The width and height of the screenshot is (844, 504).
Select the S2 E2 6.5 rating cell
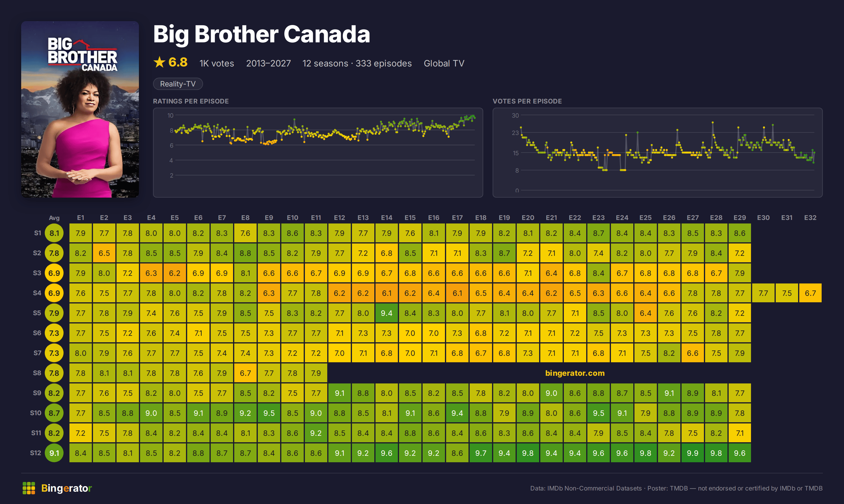104,253
